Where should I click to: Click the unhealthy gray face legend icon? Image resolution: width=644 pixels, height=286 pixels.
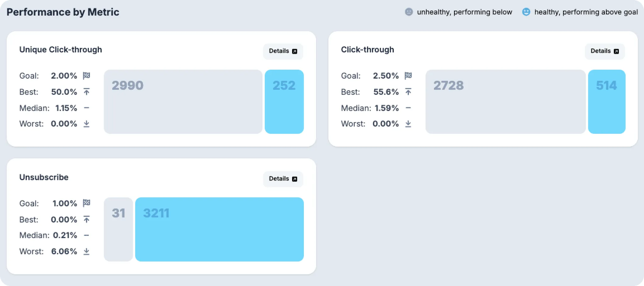tap(408, 12)
